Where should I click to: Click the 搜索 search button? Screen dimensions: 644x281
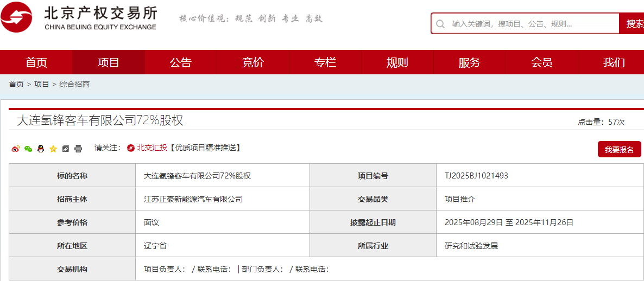tap(632, 24)
